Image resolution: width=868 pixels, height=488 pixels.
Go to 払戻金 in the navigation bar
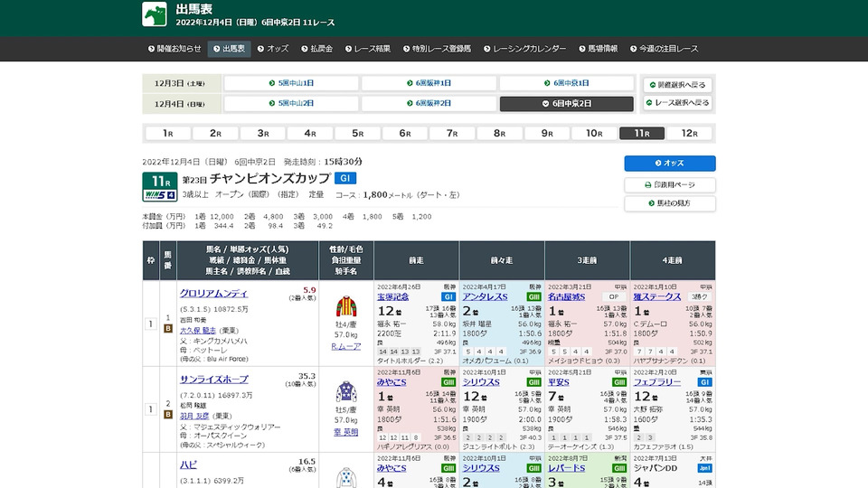click(316, 49)
